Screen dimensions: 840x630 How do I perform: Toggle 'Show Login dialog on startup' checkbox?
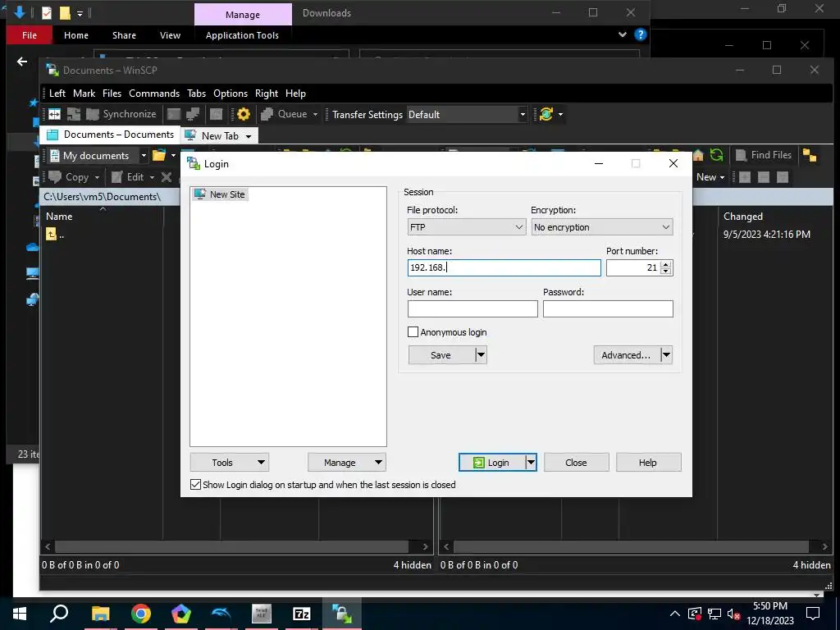point(195,484)
